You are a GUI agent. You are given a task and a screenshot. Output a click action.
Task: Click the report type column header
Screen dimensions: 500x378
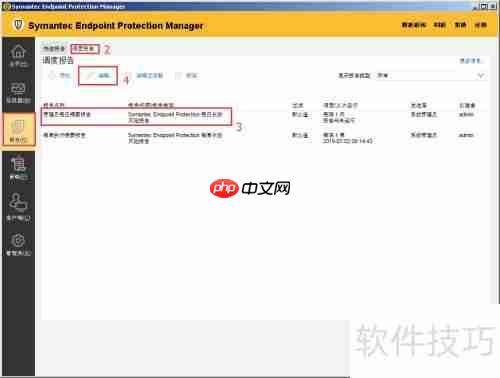click(151, 105)
